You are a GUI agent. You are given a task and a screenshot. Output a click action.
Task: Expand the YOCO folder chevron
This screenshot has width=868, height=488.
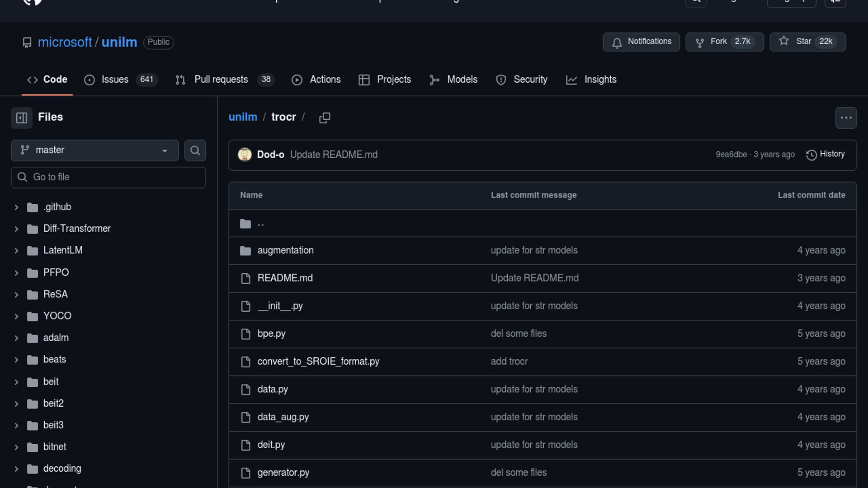(16, 316)
